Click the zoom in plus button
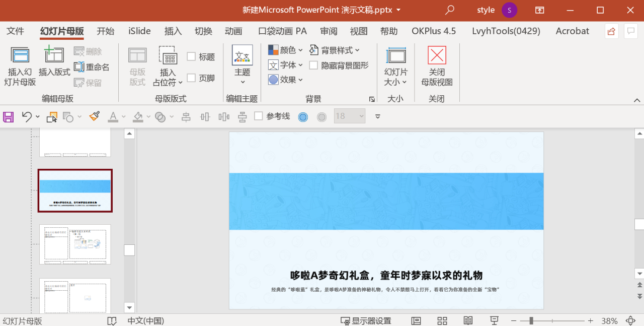 pos(591,321)
